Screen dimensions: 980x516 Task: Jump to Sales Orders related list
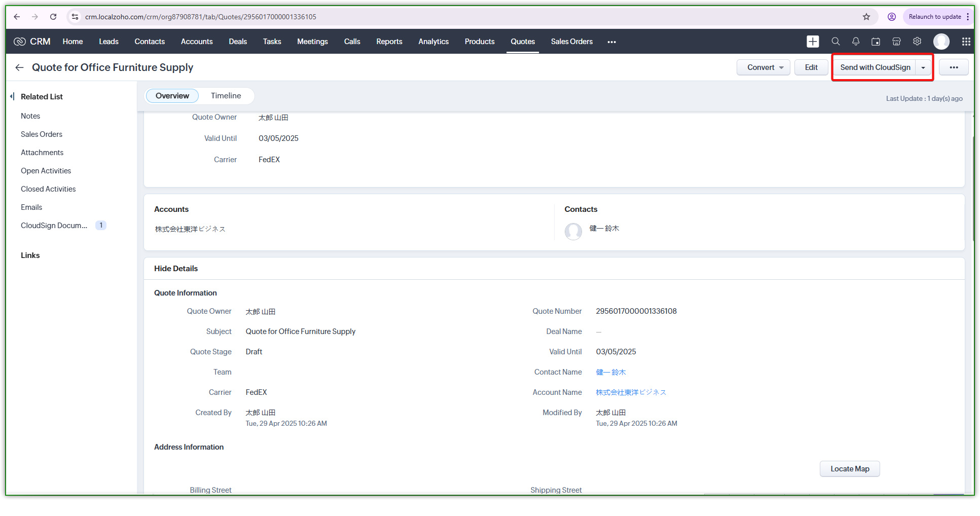tap(42, 134)
